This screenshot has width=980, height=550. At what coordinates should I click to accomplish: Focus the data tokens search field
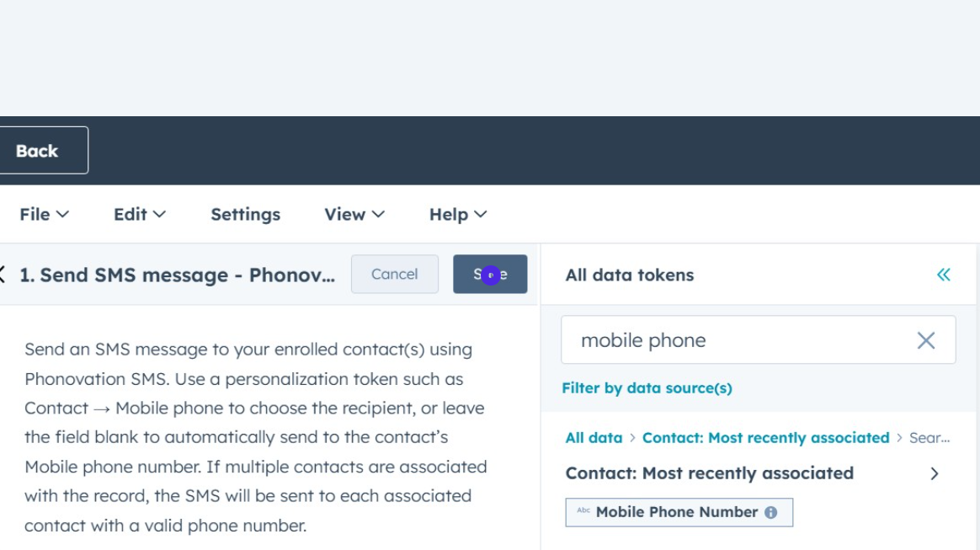tap(741, 340)
